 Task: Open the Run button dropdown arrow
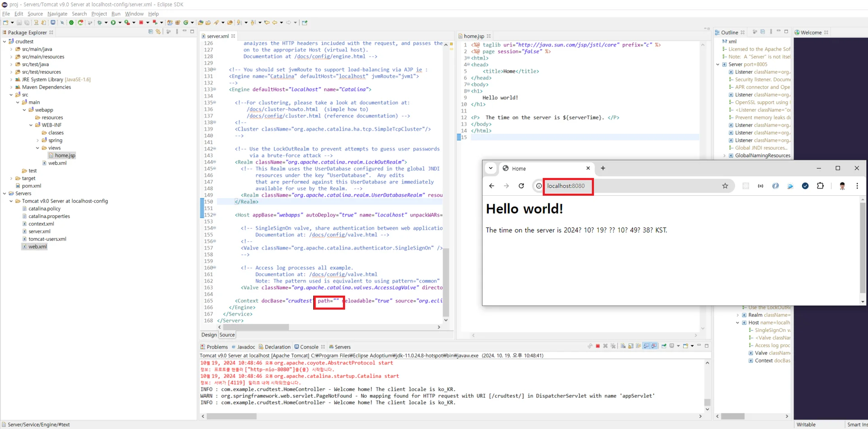coord(120,23)
